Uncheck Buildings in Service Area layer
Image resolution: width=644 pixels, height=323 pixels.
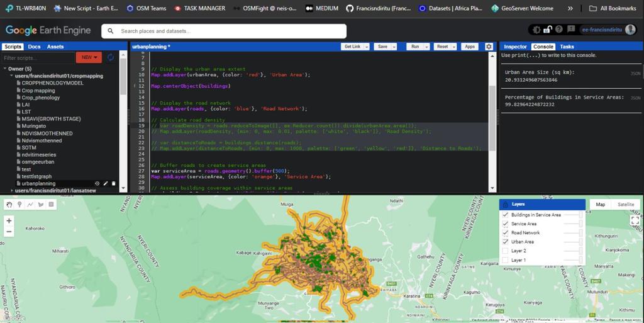[505, 215]
